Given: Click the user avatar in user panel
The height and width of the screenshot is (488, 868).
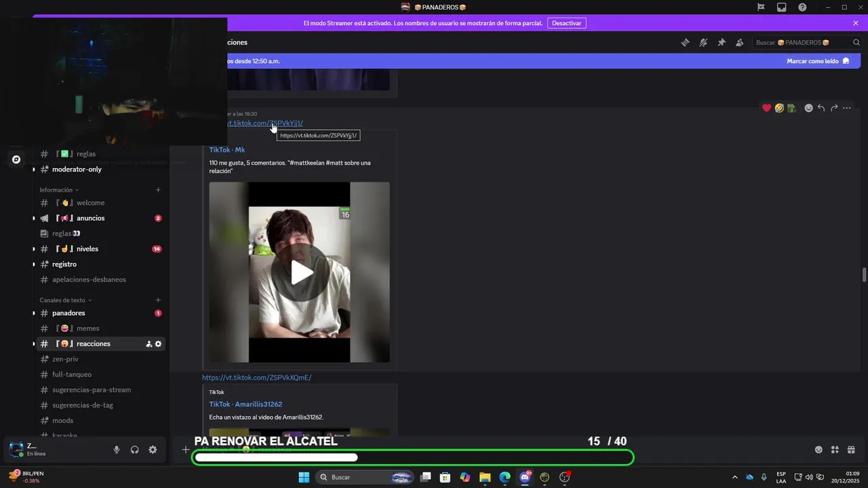Looking at the screenshot, I should pyautogui.click(x=16, y=449).
